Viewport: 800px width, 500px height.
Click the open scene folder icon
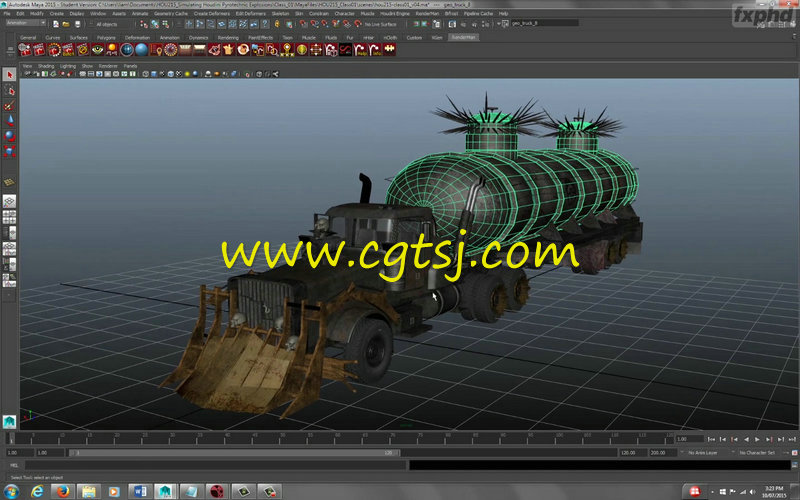click(66, 24)
